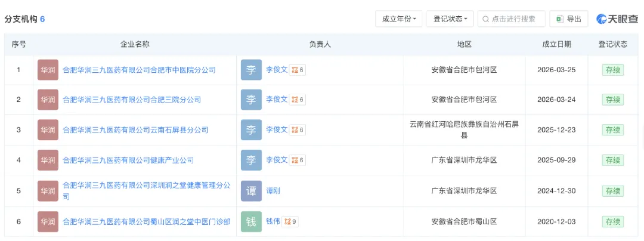Click the 李 avatar icon in row 2
The width and height of the screenshot is (644, 241).
tap(251, 100)
